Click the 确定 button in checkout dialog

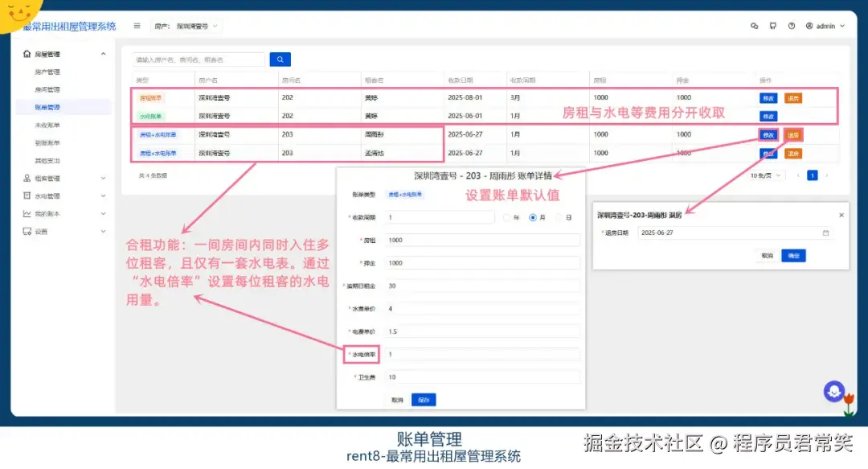point(792,255)
